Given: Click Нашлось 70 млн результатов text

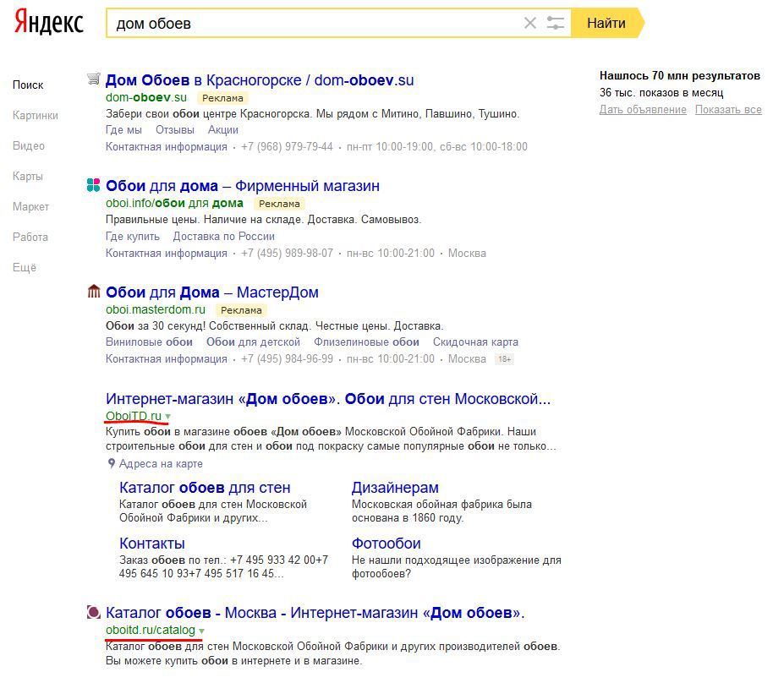Looking at the screenshot, I should pyautogui.click(x=680, y=76).
